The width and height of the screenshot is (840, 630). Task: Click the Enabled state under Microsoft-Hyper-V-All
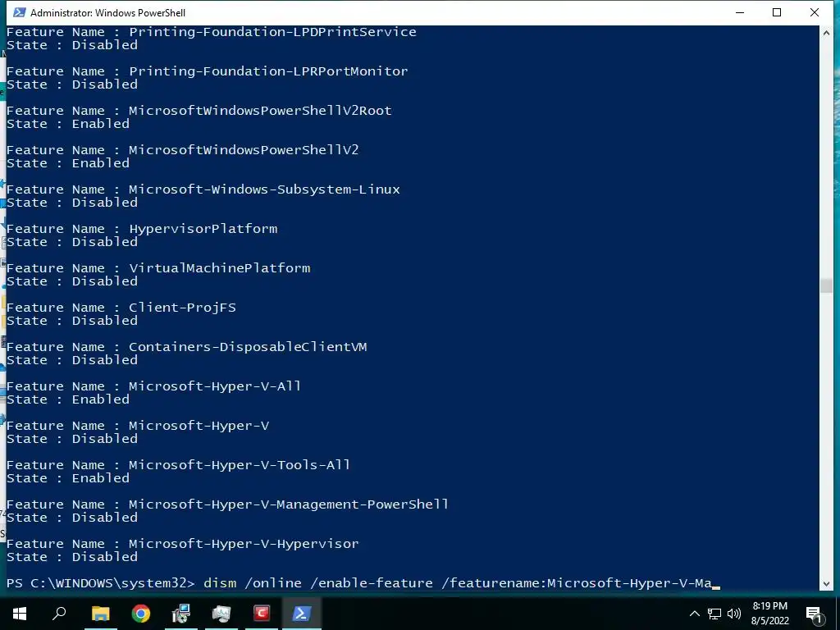[x=101, y=399]
